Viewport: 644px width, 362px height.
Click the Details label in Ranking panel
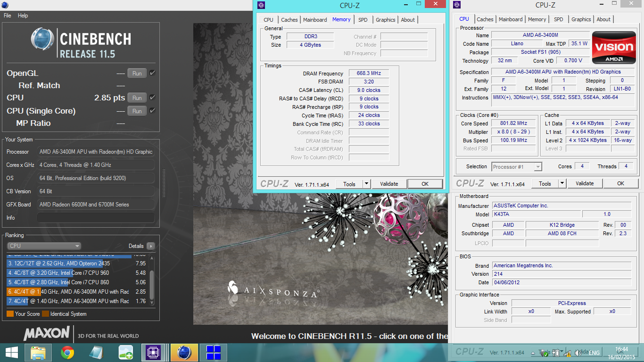click(x=136, y=246)
